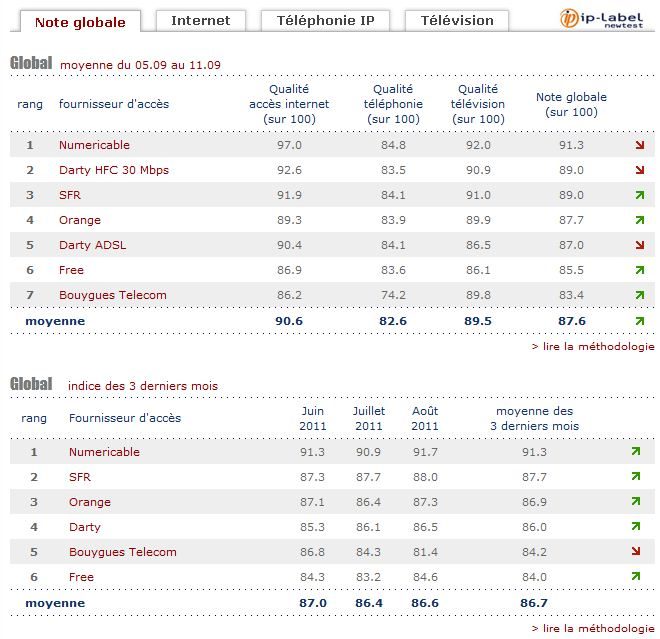Click the SFR provider in the weekly table
660x639 pixels.
click(x=70, y=195)
